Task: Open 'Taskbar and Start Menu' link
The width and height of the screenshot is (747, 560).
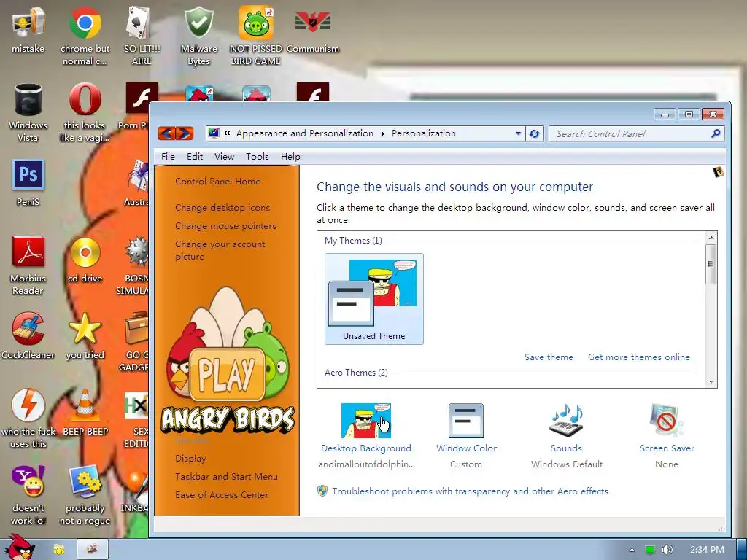Action: click(x=226, y=477)
